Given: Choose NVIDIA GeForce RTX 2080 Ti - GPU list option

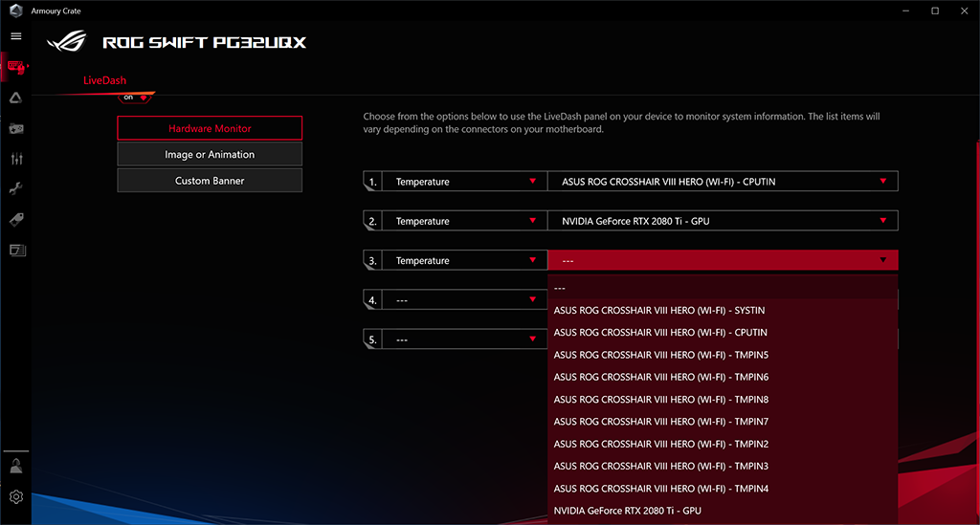Looking at the screenshot, I should [x=723, y=511].
